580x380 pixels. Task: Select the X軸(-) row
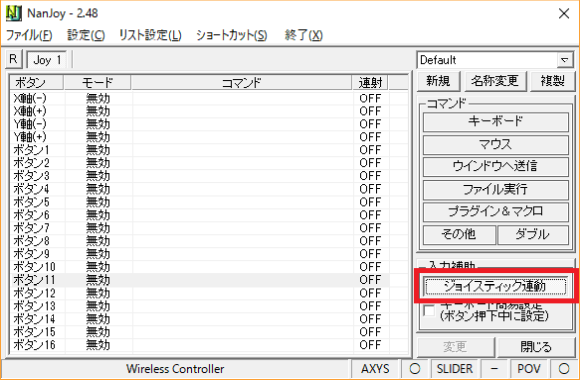pos(200,98)
